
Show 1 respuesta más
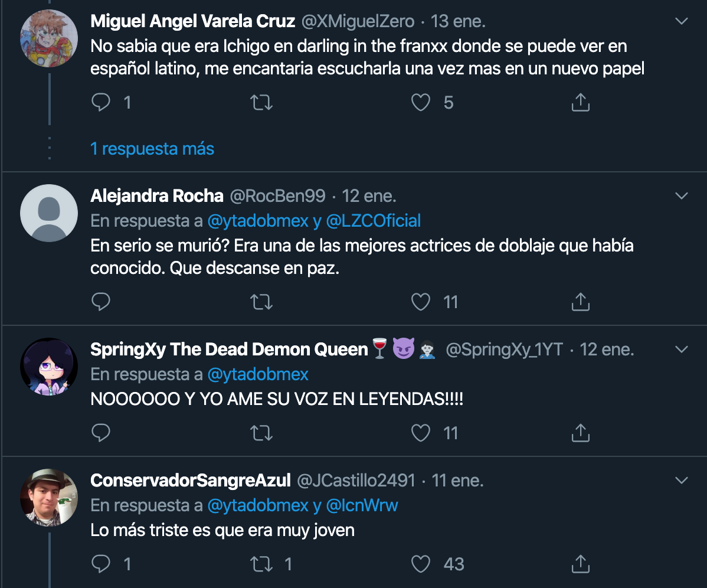[152, 149]
